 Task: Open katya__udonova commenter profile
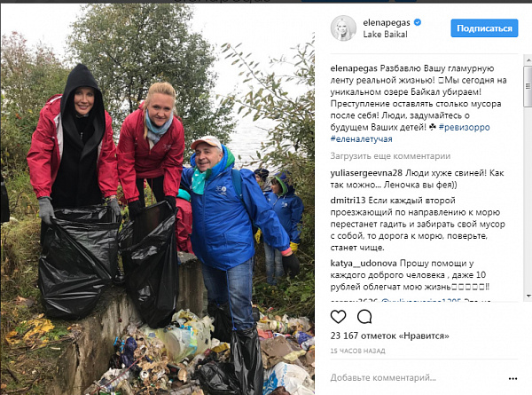(364, 264)
